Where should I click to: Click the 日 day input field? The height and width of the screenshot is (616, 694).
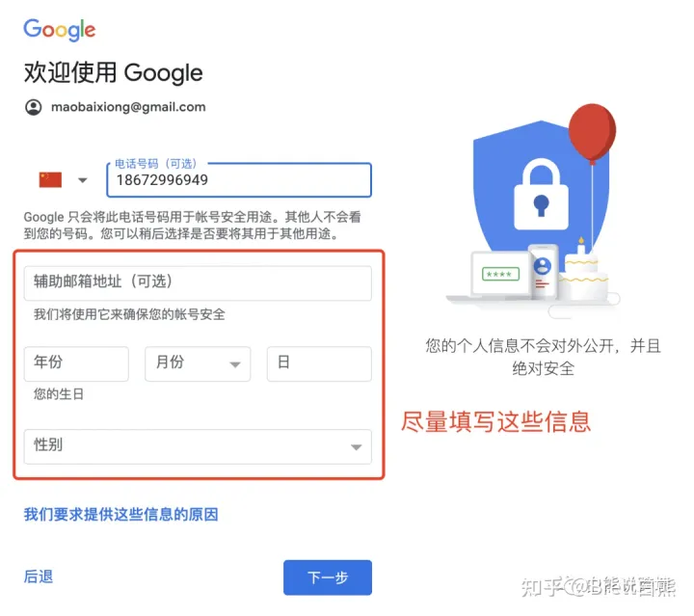point(319,363)
